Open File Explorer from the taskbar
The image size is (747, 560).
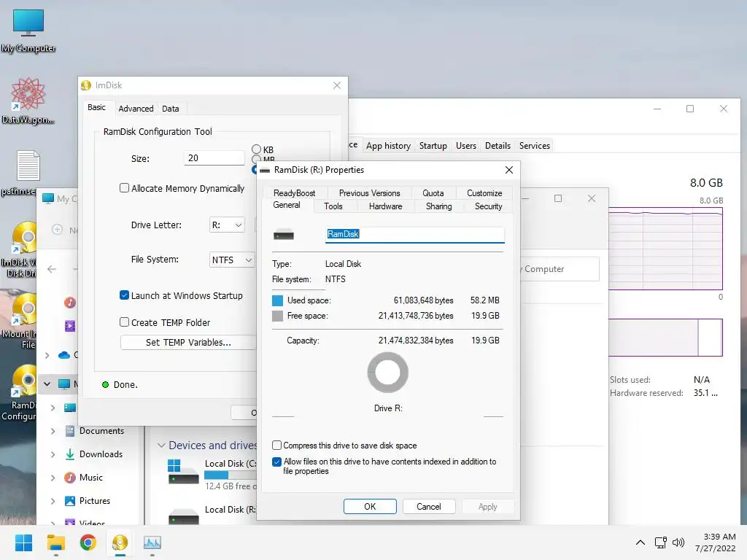click(x=55, y=542)
